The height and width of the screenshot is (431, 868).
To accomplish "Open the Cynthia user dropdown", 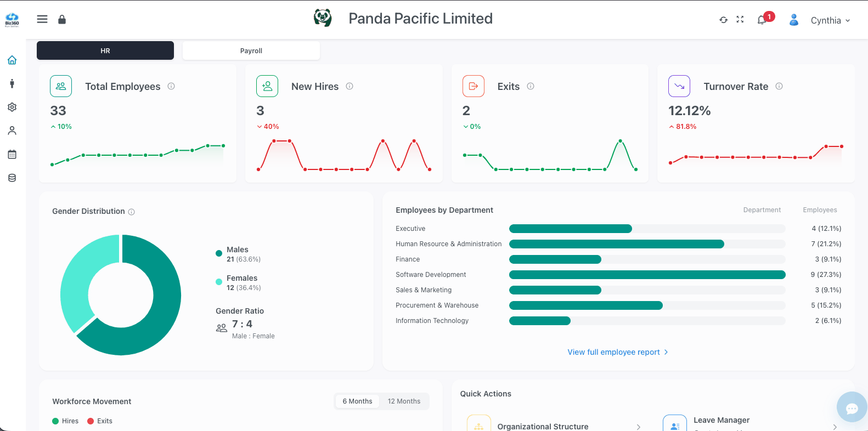I will click(x=830, y=20).
